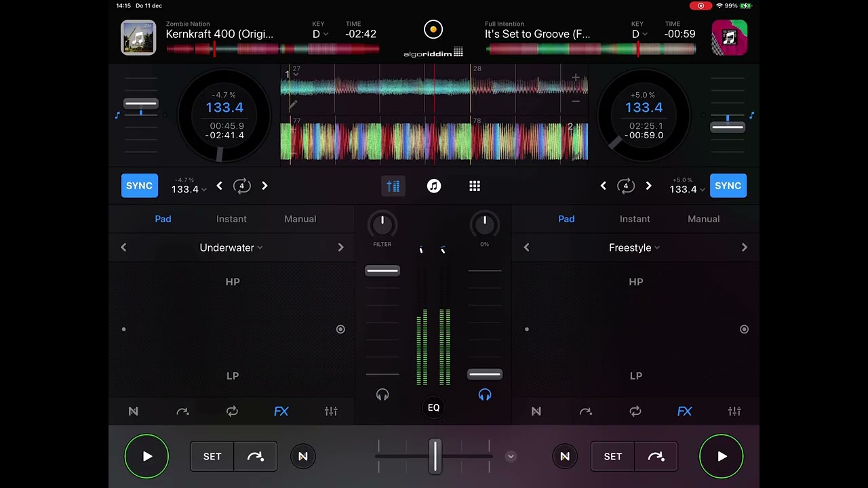Image resolution: width=868 pixels, height=488 pixels.
Task: Halve the loop length on right deck
Action: pyautogui.click(x=603, y=186)
